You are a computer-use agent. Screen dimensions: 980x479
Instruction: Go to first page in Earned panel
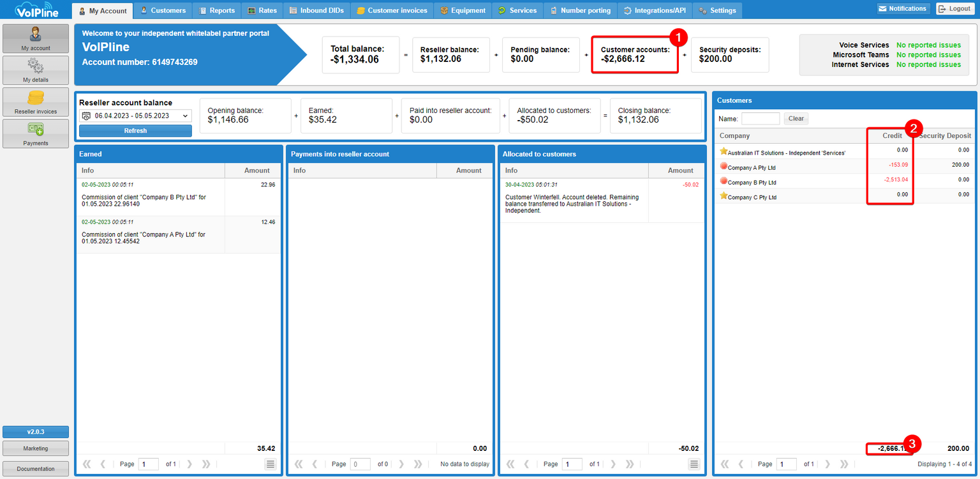(87, 464)
